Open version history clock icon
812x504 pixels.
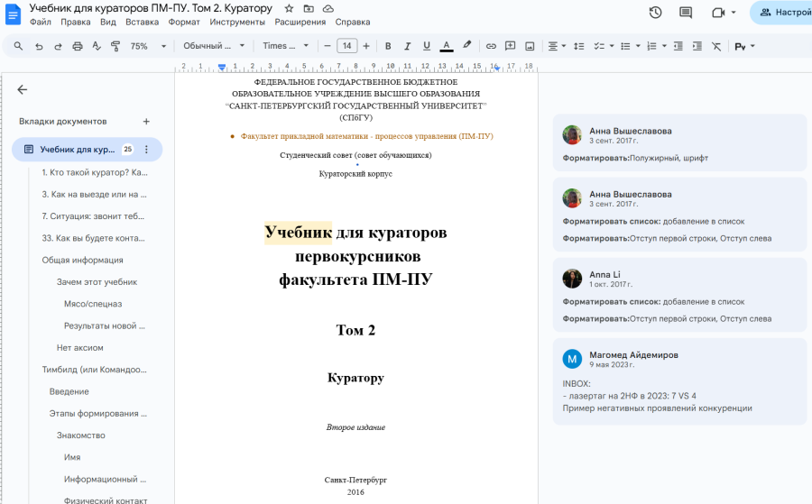point(656,13)
